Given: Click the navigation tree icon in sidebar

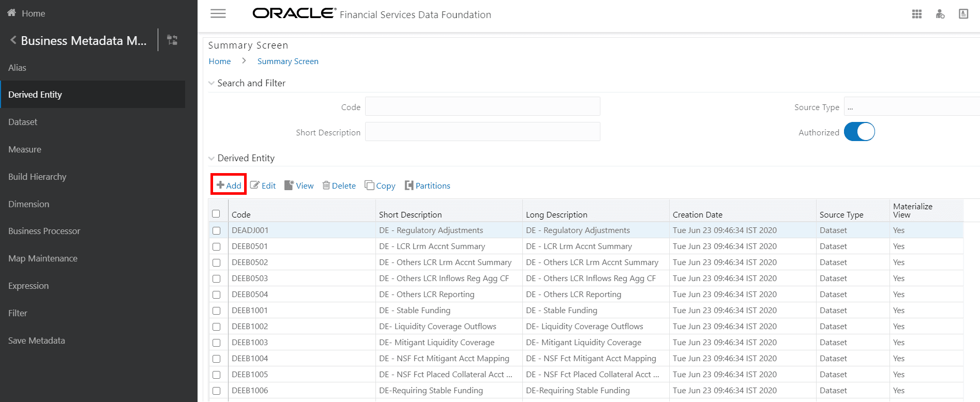Looking at the screenshot, I should coord(172,40).
